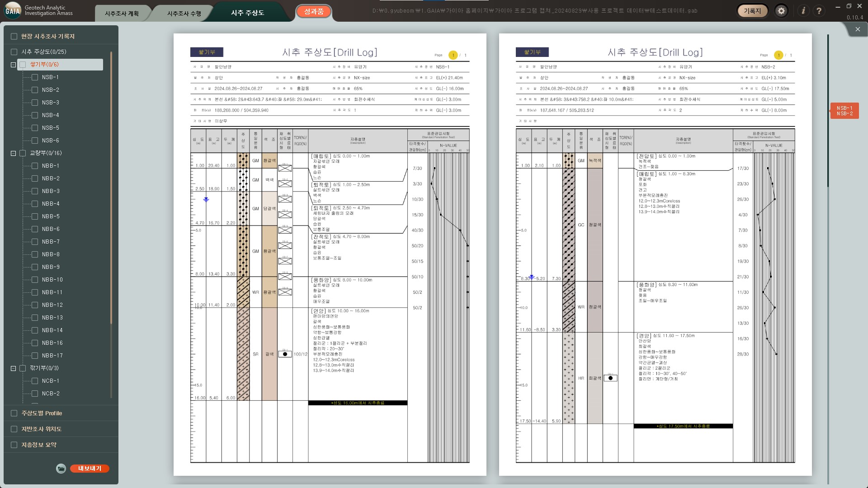Collapse the 깎기부(0/3) tree group
Screen dimensions: 868x488
[14, 368]
